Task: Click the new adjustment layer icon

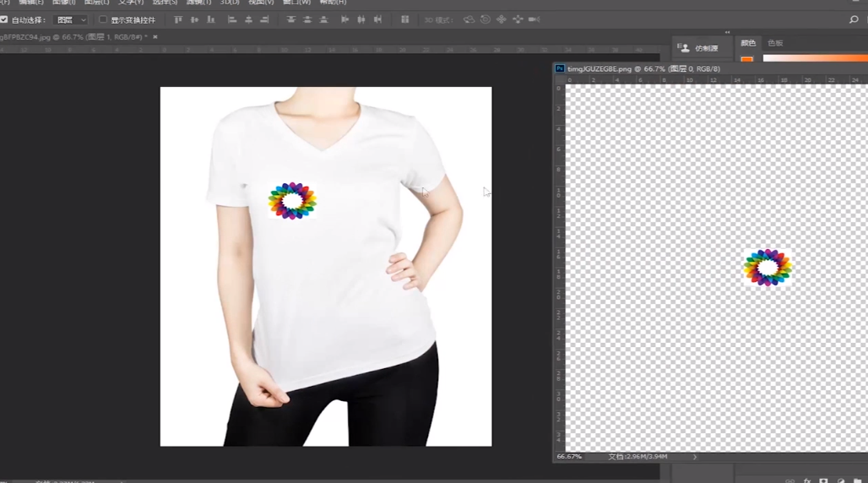Action: 841,480
